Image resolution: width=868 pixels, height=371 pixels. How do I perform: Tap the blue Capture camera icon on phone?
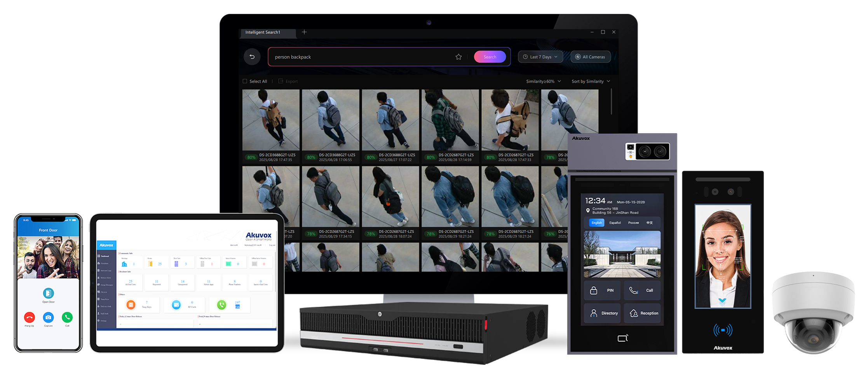48,317
